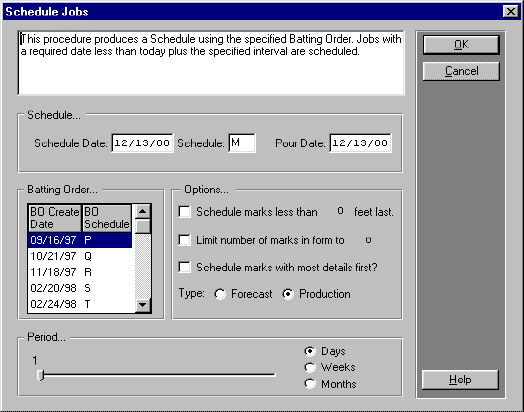
Task: Click the batting order list up arrow
Action: pos(143,211)
